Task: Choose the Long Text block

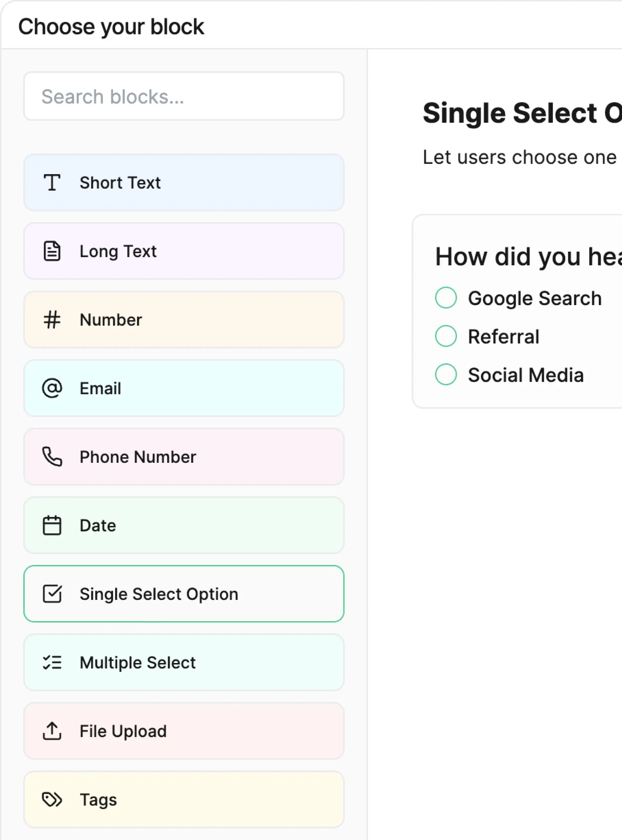Action: 184,251
